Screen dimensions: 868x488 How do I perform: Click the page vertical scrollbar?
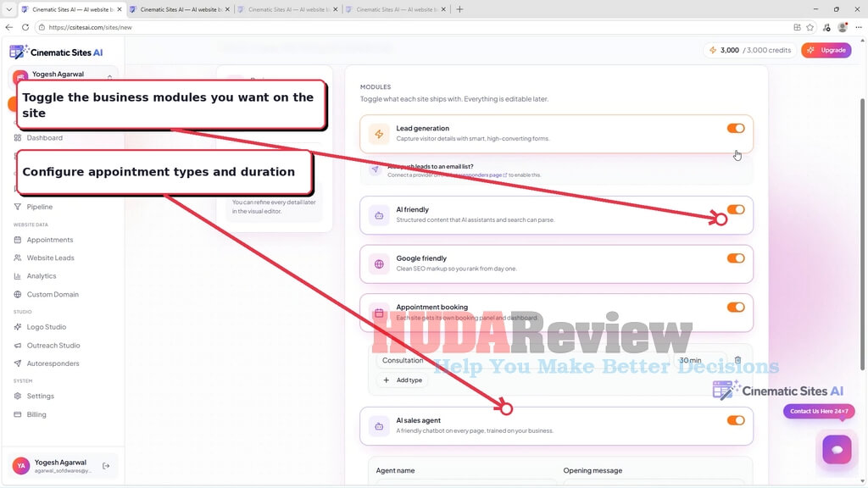862,235
